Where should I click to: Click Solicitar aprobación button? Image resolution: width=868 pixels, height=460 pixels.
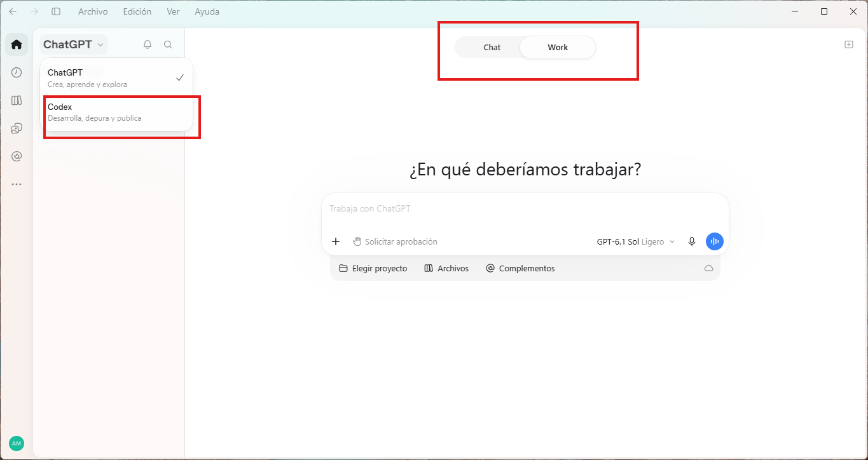(395, 242)
